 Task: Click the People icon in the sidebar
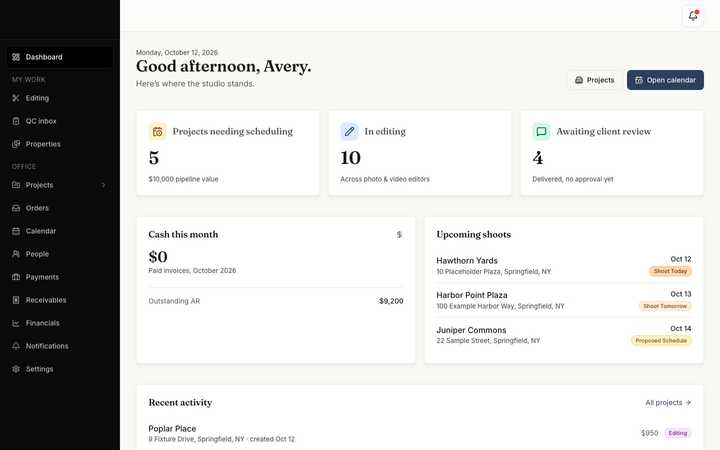tap(16, 253)
